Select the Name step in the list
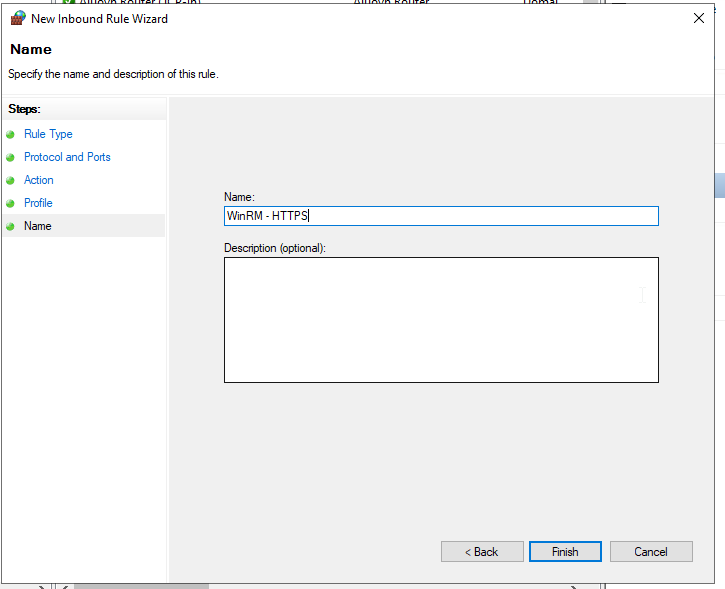 [38, 226]
